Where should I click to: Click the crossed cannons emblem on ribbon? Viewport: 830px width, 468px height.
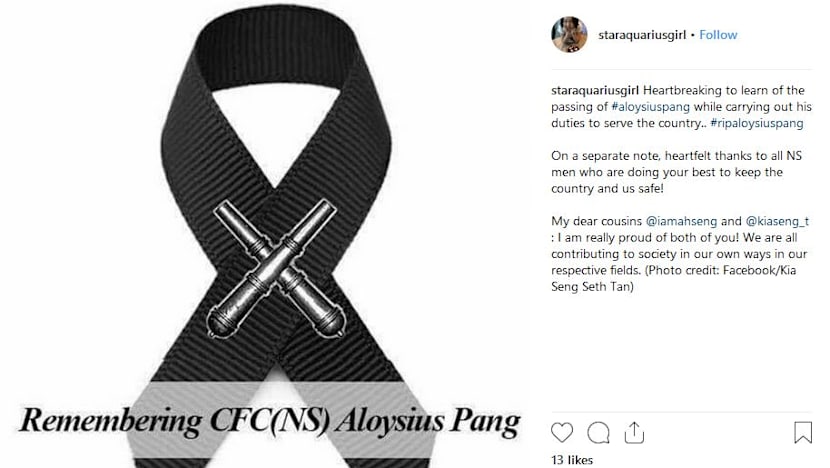click(x=276, y=269)
